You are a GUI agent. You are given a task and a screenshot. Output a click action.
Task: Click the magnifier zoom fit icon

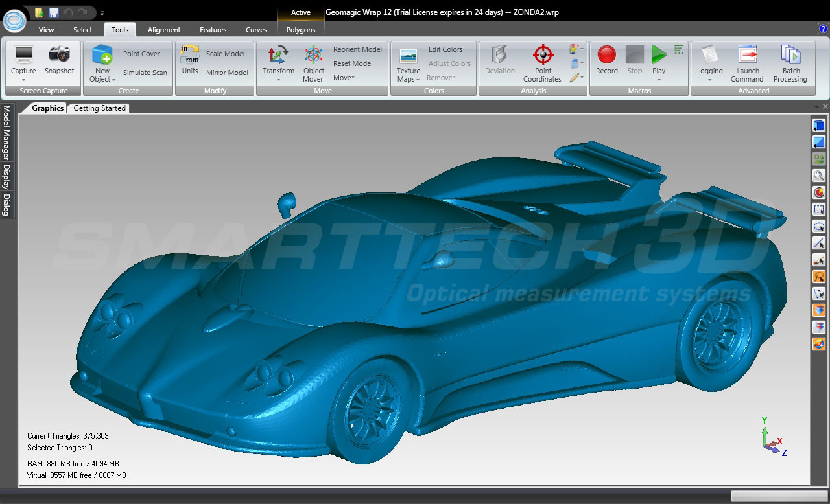click(x=819, y=176)
